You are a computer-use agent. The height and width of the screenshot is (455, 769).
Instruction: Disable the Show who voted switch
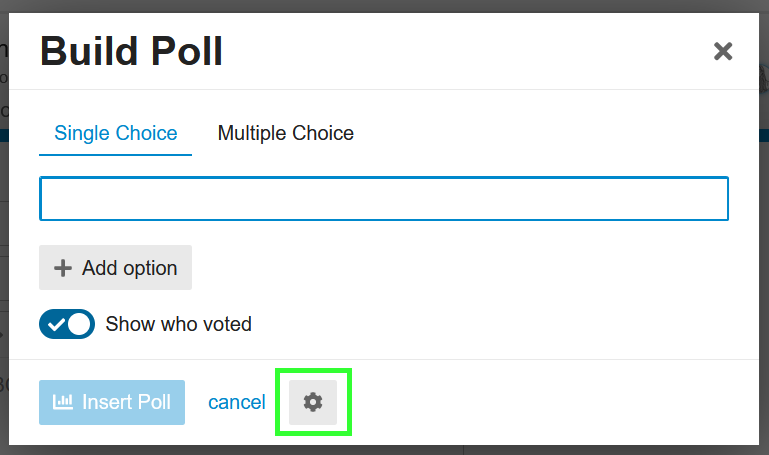coord(67,324)
